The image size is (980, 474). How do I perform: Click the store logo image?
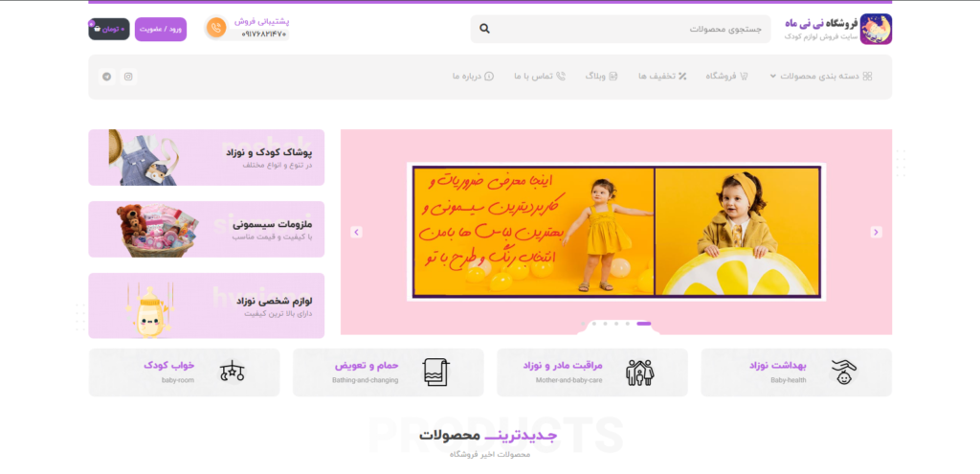tap(875, 29)
